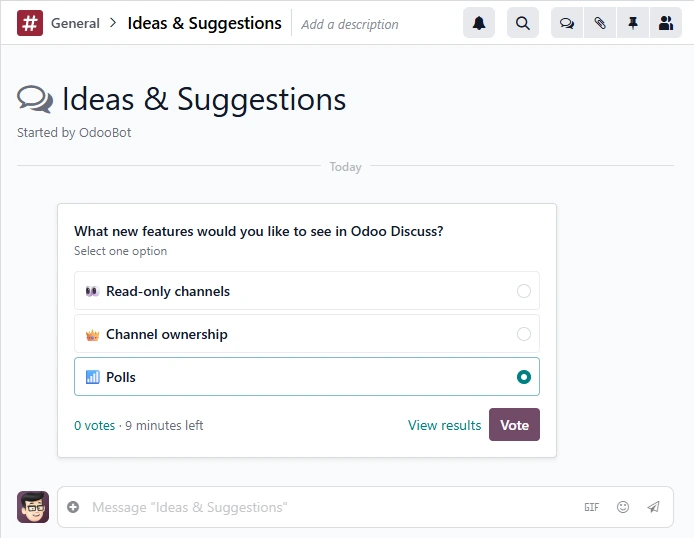Click the Today date separator label
This screenshot has height=538, width=694.
(345, 167)
